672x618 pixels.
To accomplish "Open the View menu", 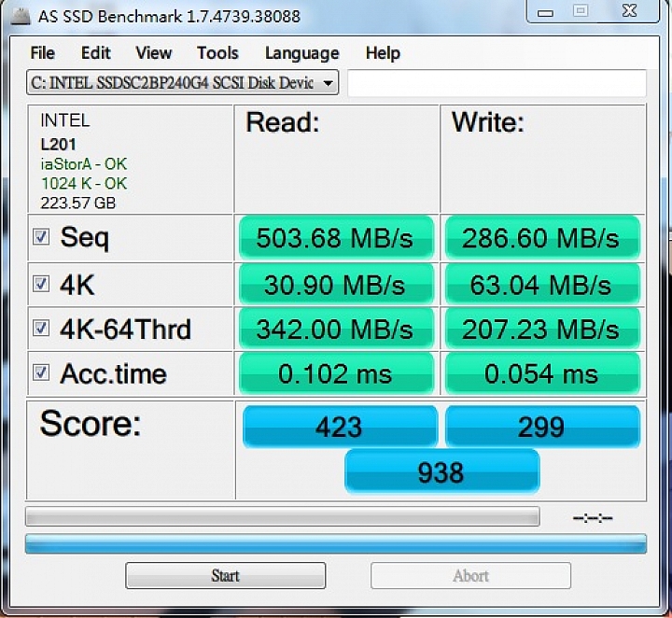I will 153,53.
